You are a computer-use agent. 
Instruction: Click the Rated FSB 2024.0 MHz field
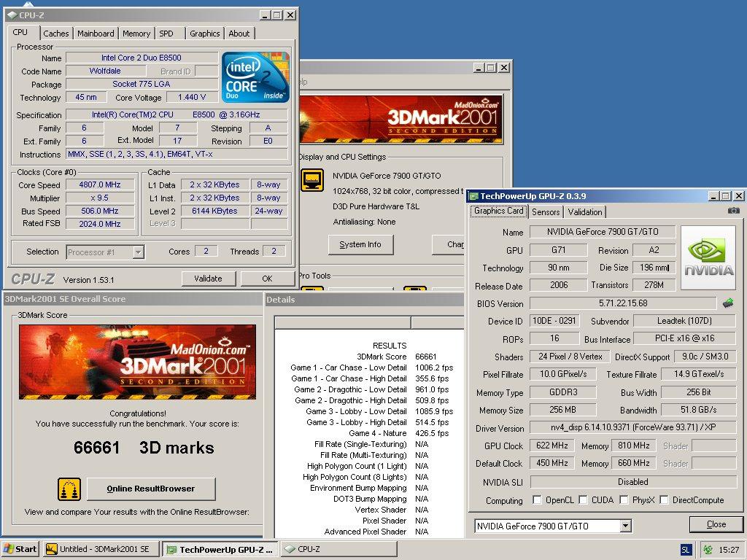point(100,224)
